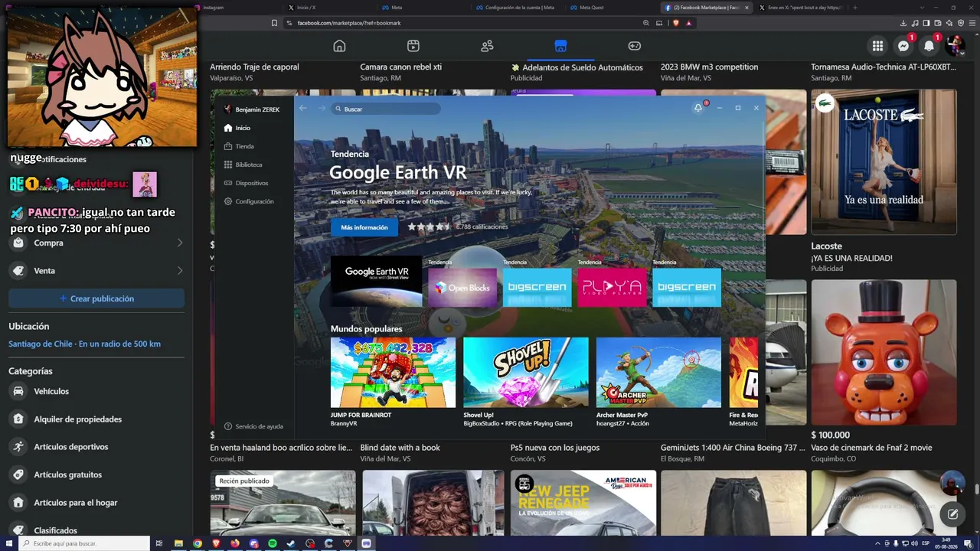Image resolution: width=980 pixels, height=551 pixels.
Task: Open Dispositivos in Meta Quest sidebar
Action: click(x=246, y=183)
